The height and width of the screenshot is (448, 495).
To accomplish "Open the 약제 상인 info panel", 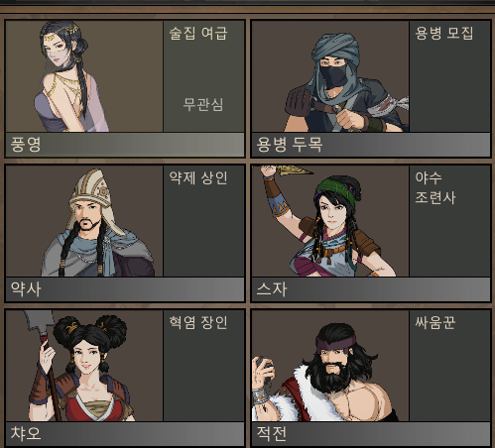I will pos(204,221).
